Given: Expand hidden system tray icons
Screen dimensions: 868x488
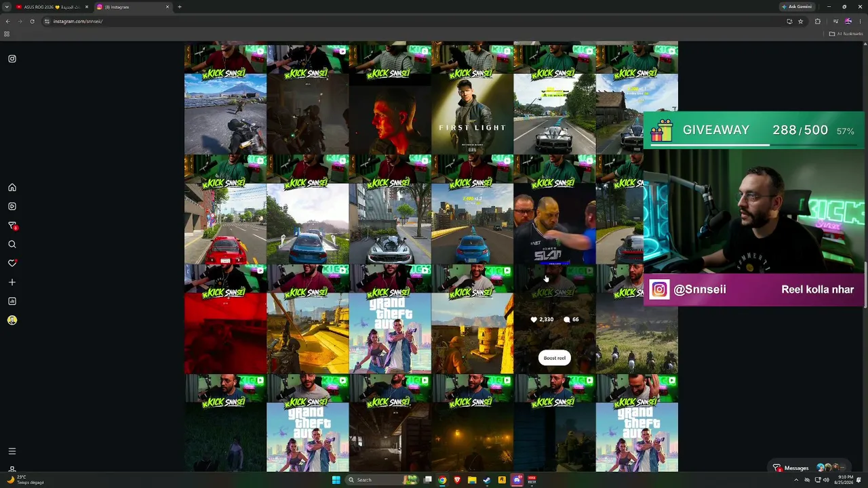Looking at the screenshot, I should click(796, 480).
